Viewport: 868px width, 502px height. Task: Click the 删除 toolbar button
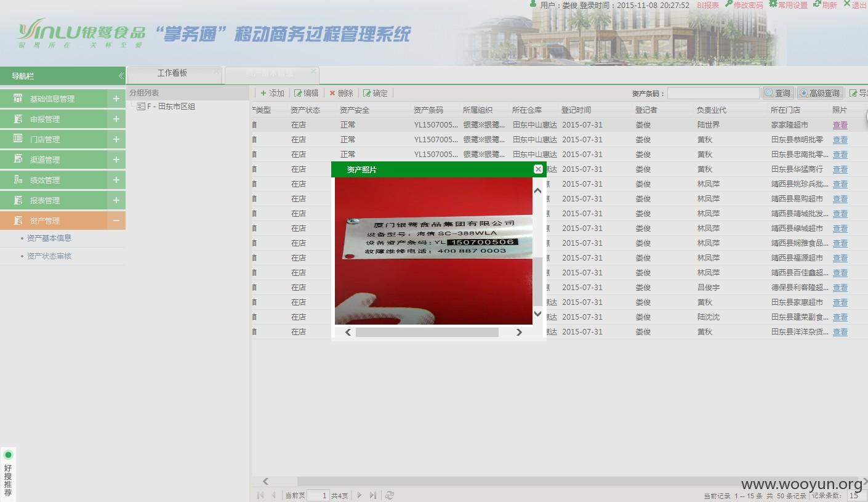click(x=341, y=93)
